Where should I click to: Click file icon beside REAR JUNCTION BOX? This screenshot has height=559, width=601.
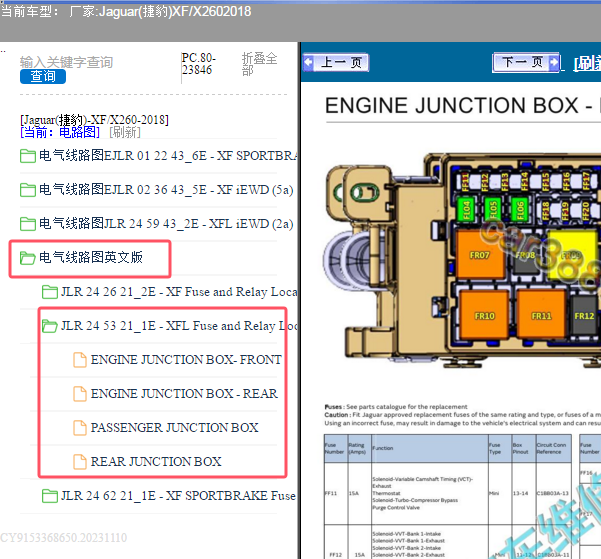(x=80, y=462)
